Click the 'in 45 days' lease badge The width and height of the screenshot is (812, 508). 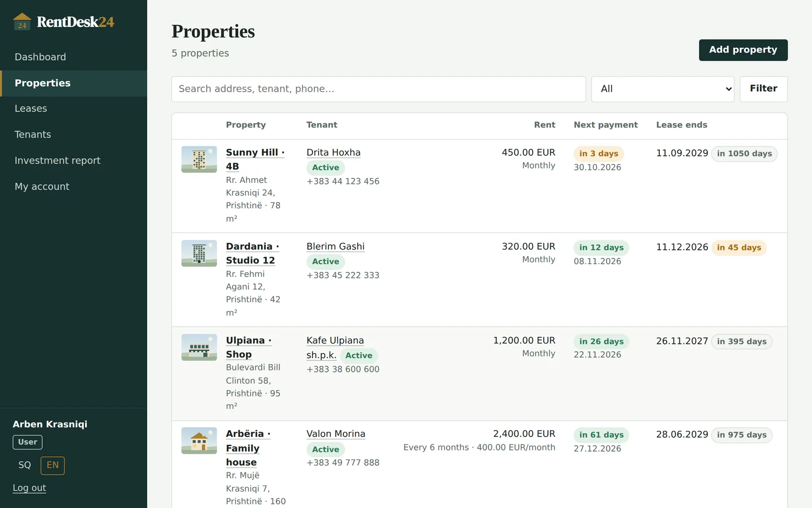[739, 247]
